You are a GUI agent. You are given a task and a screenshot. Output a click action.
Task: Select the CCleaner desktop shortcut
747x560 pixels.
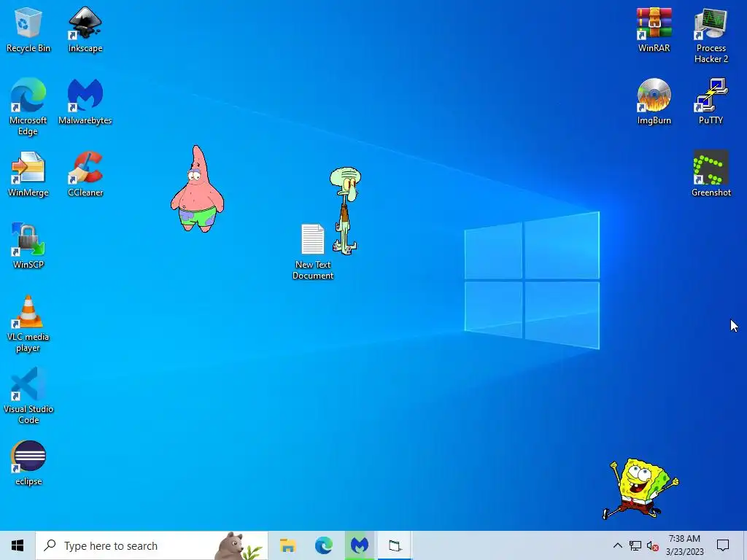pos(85,174)
